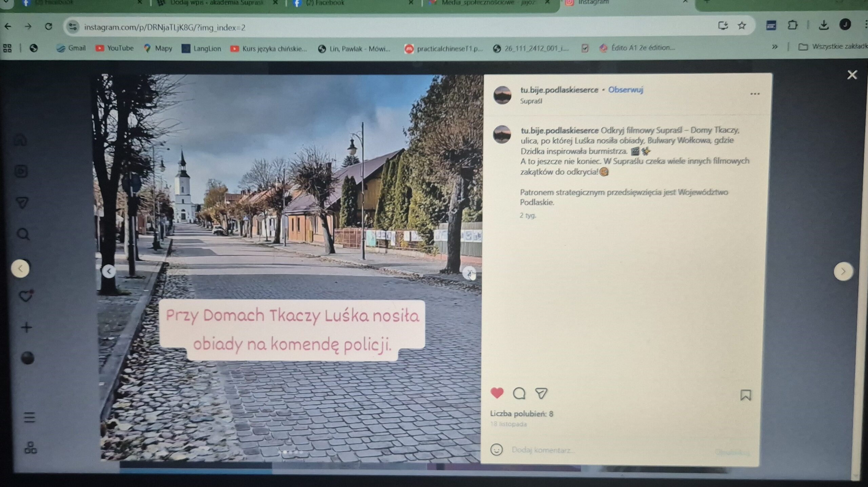The image size is (868, 487).
Task: Click Obserwuj to follow the account
Action: (x=625, y=90)
